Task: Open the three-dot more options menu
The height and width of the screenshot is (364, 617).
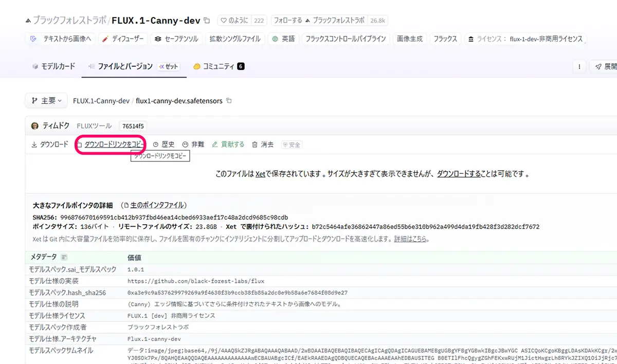Action: pos(580,67)
